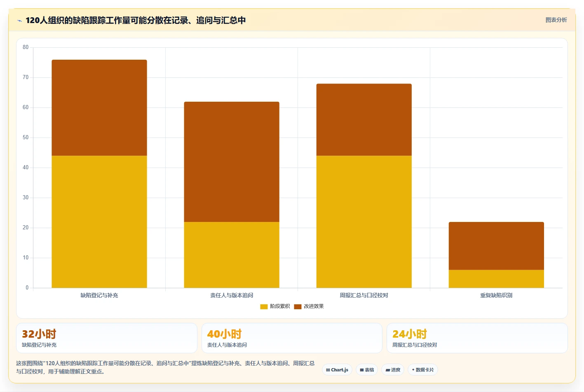
Task: Click brown bar segment for 周报汇总与口径校对
Action: click(x=364, y=120)
